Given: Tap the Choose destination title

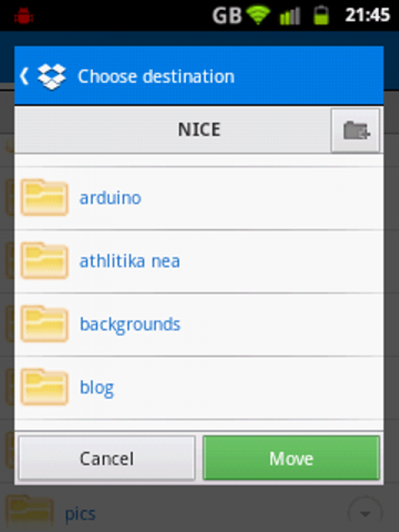Looking at the screenshot, I should tap(156, 76).
